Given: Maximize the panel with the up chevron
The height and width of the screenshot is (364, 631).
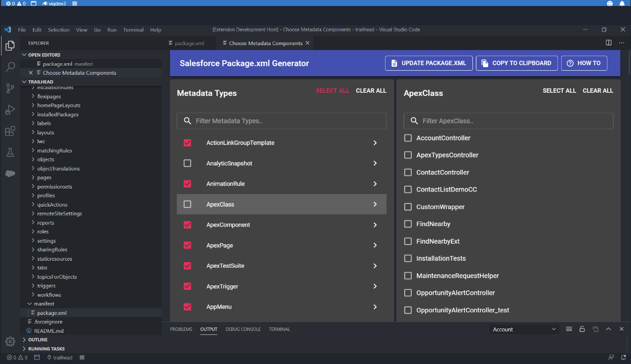Looking at the screenshot, I should point(608,329).
